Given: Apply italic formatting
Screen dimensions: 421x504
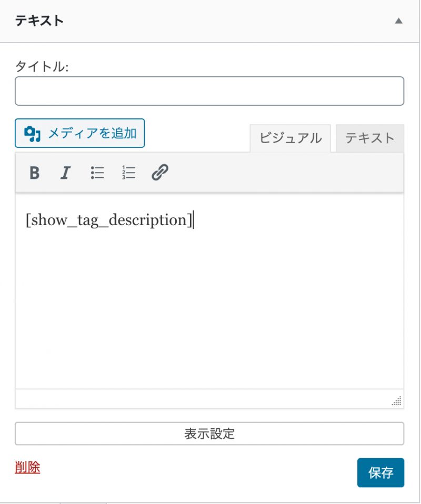Looking at the screenshot, I should 65,173.
